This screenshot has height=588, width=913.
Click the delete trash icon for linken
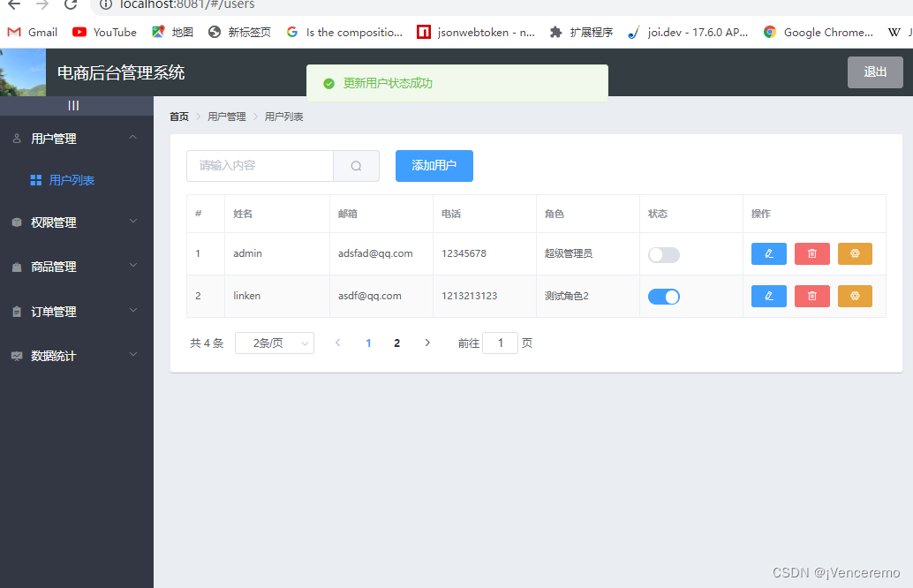tap(811, 296)
